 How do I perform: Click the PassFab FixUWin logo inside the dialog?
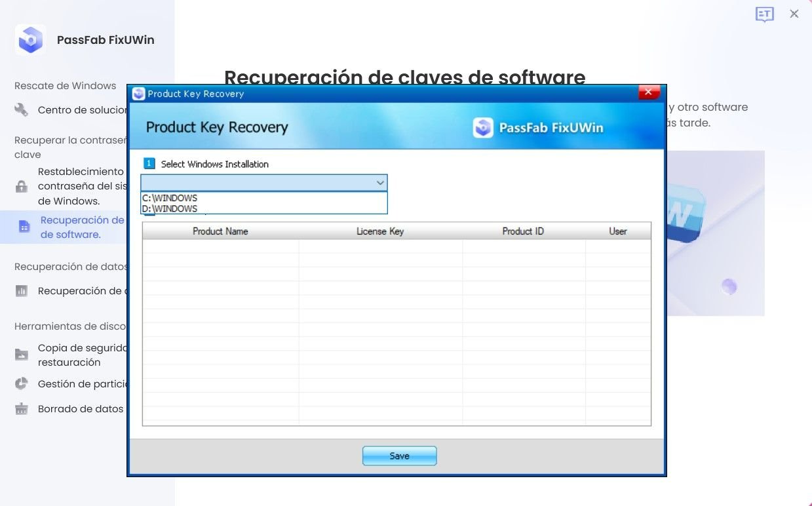(x=483, y=128)
